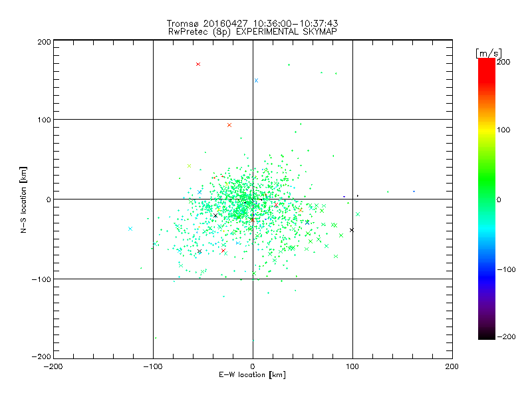532x399 pixels.
Task: Click the colorbar label '-200' at the bottom
Action: 506,337
